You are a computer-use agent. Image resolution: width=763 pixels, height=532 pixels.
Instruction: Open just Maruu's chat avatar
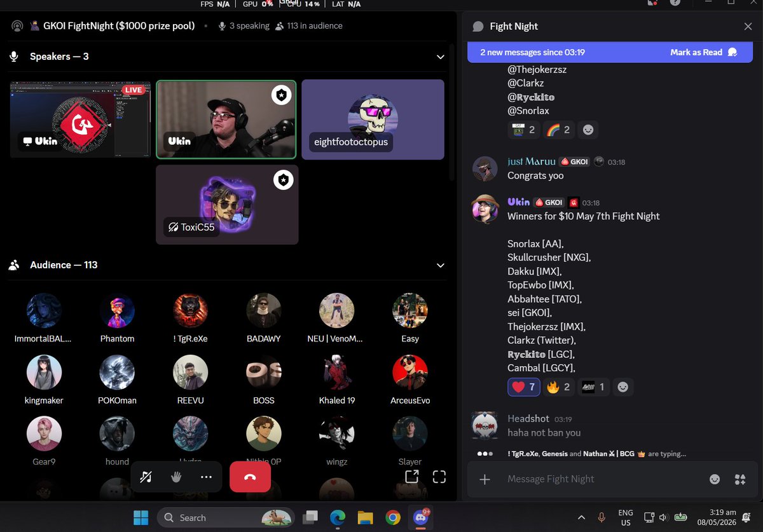tap(485, 168)
